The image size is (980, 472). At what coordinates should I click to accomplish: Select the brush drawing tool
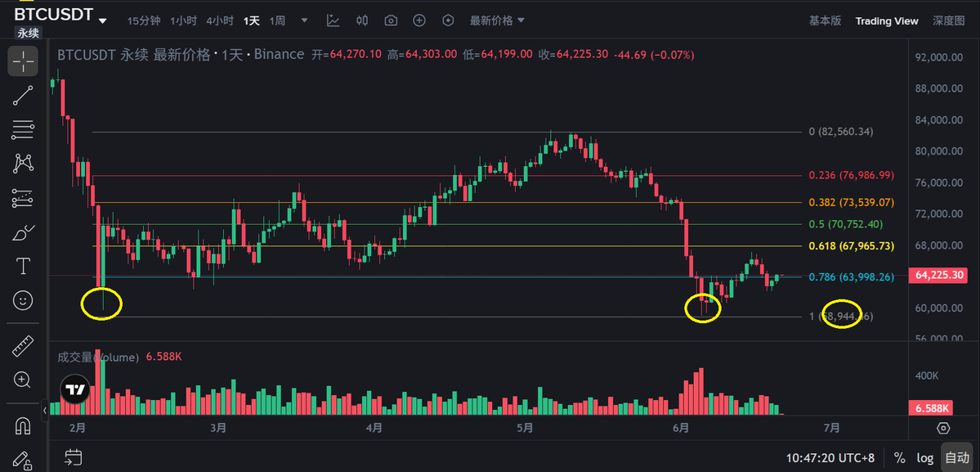coord(23,233)
